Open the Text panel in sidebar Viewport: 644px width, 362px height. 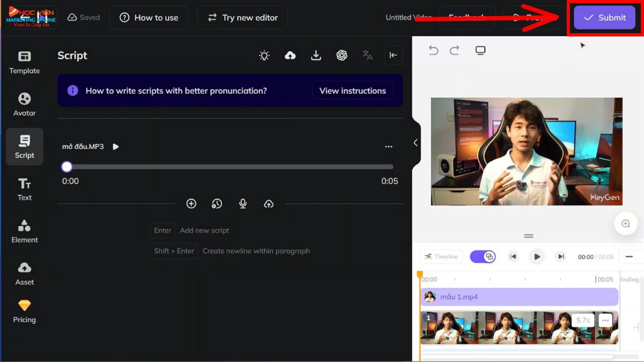(24, 189)
